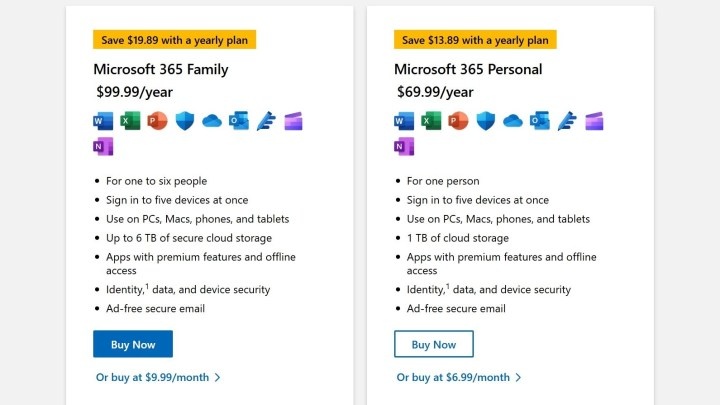Click the Excel icon in the Personal plan
This screenshot has height=405, width=720.
point(431,122)
